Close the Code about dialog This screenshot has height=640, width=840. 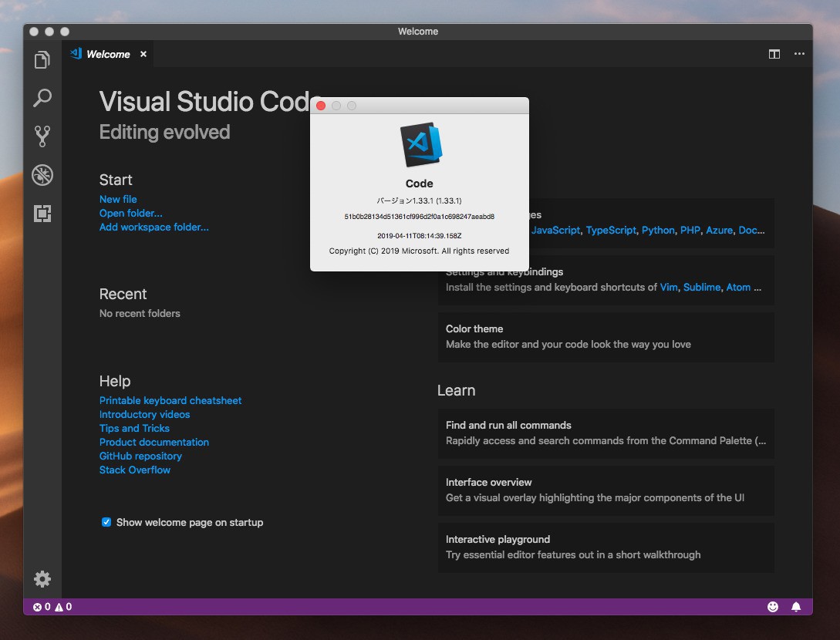(321, 106)
